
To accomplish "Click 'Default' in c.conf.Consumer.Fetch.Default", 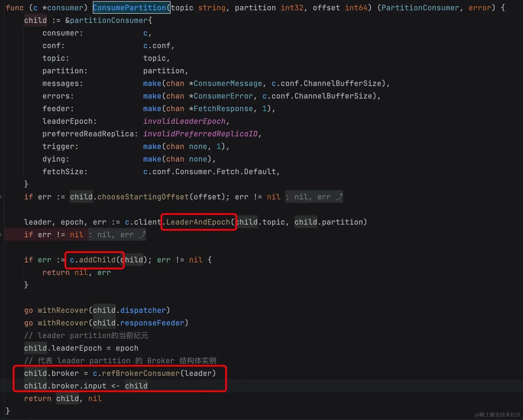I will click(260, 172).
